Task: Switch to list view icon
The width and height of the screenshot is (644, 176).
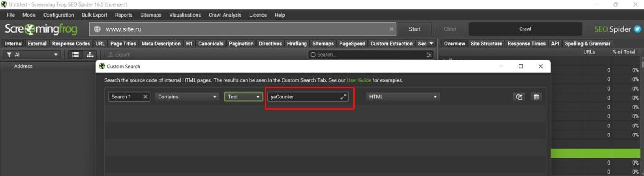Action: click(76, 55)
